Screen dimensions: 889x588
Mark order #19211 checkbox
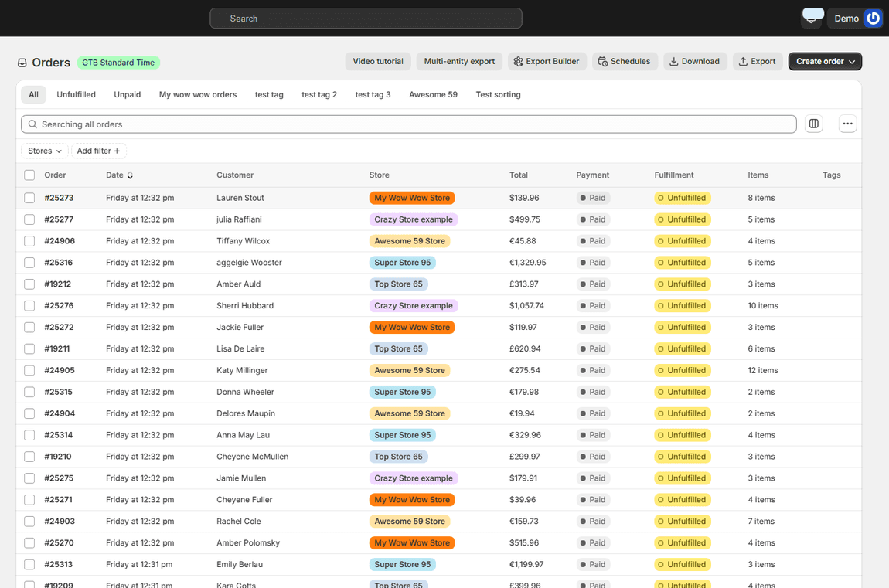coord(29,349)
